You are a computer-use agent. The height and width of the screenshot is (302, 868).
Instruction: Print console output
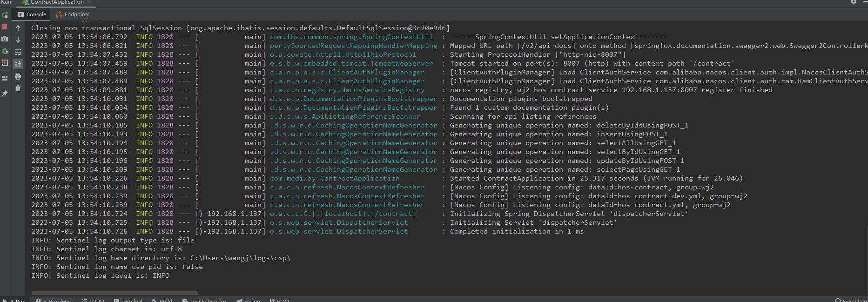(x=18, y=76)
